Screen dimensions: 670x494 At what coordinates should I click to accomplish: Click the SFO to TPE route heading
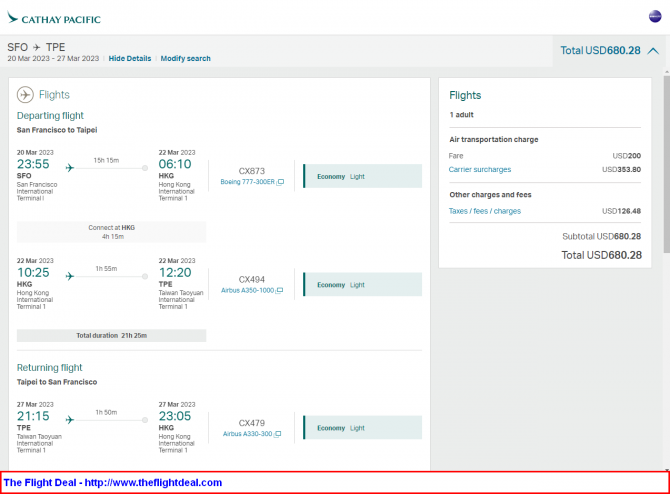[36, 47]
